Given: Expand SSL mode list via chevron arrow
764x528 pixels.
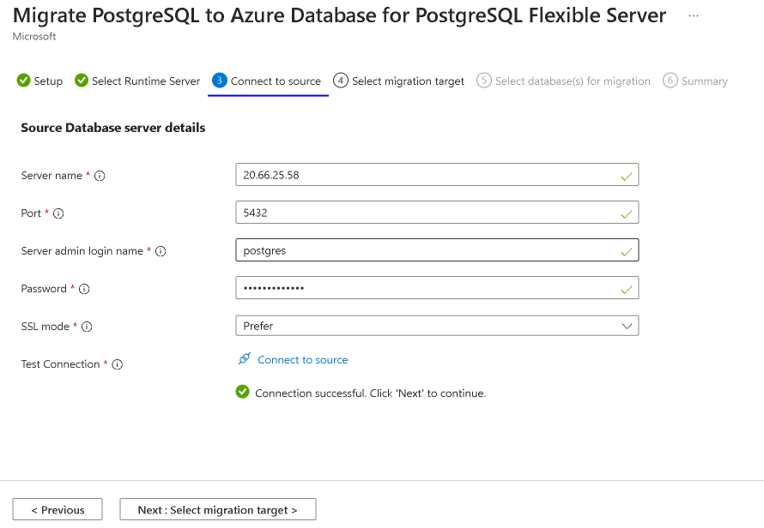Looking at the screenshot, I should [x=627, y=326].
